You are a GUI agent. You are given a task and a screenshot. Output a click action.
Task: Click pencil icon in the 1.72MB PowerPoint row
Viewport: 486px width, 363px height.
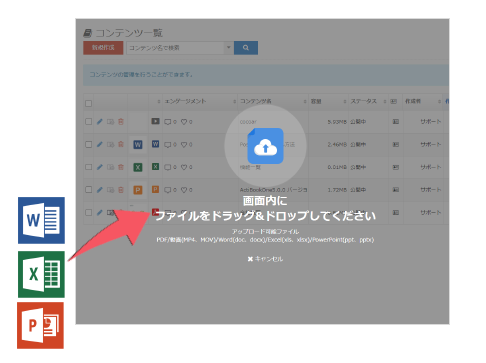point(100,190)
